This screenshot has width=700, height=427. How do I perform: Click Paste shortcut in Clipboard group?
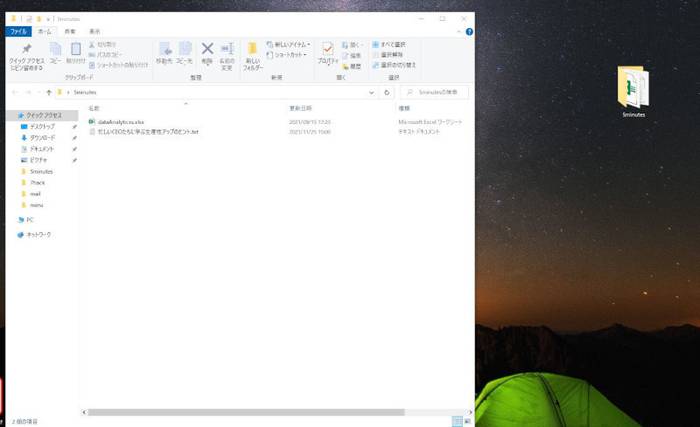(x=118, y=65)
